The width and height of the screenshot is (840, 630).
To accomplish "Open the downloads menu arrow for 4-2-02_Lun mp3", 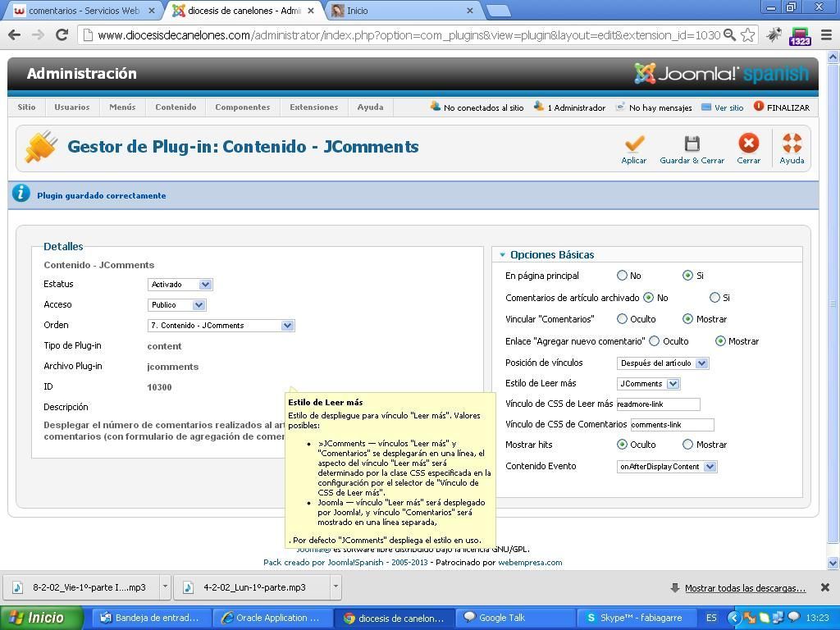I will 336,587.
